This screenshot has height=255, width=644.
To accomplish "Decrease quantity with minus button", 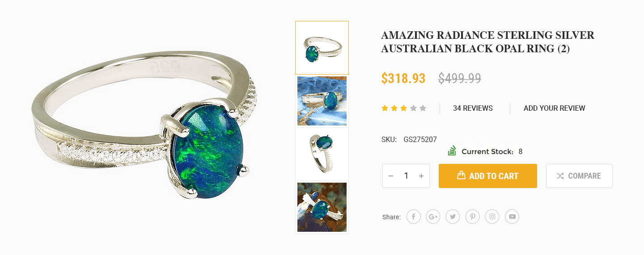I will [x=391, y=176].
